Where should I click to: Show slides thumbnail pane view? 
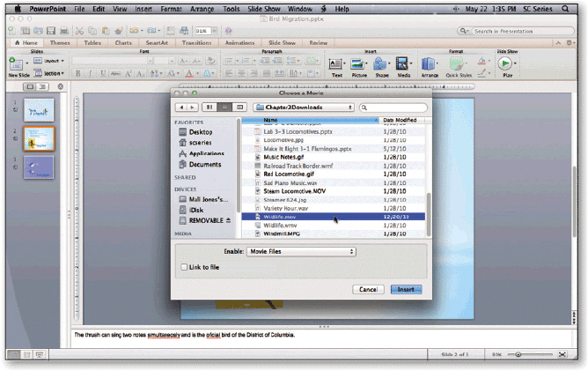(x=30, y=86)
